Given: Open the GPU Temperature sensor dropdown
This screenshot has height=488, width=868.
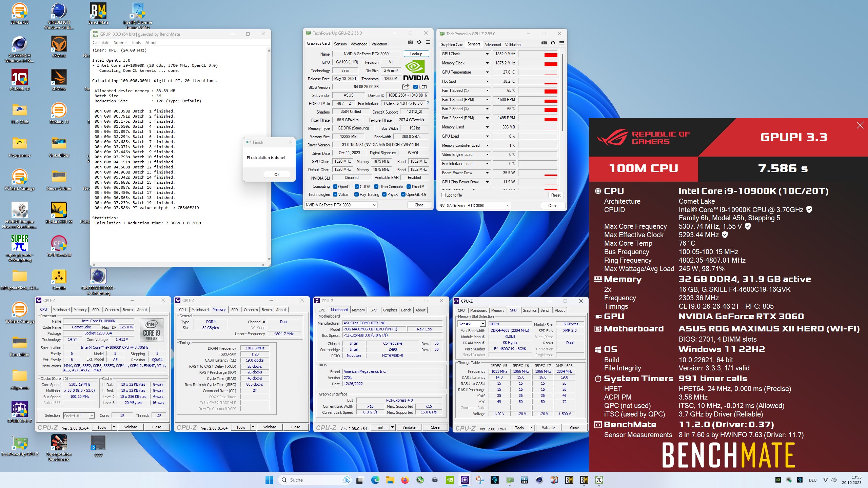Looking at the screenshot, I should 487,72.
